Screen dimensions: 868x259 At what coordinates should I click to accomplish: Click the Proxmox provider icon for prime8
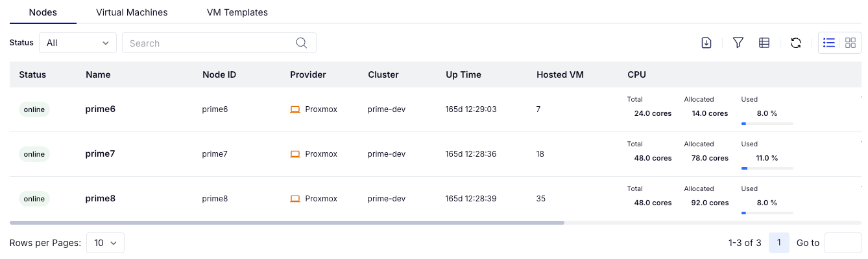(x=295, y=199)
